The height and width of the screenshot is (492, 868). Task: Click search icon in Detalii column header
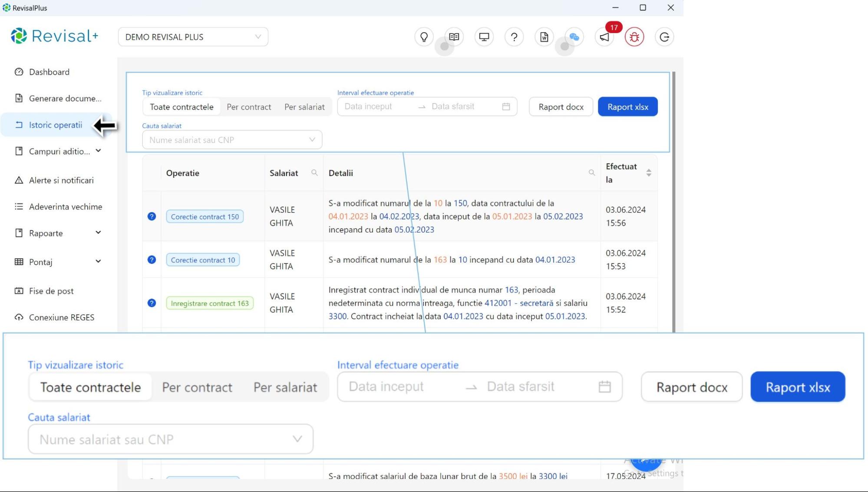point(591,173)
